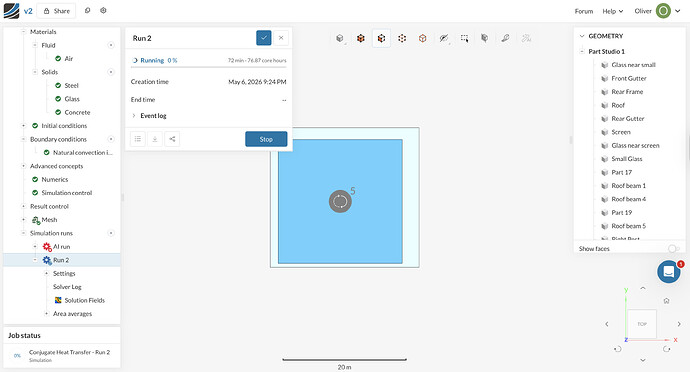Select the node selection mode icon
This screenshot has height=372, width=690.
402,38
